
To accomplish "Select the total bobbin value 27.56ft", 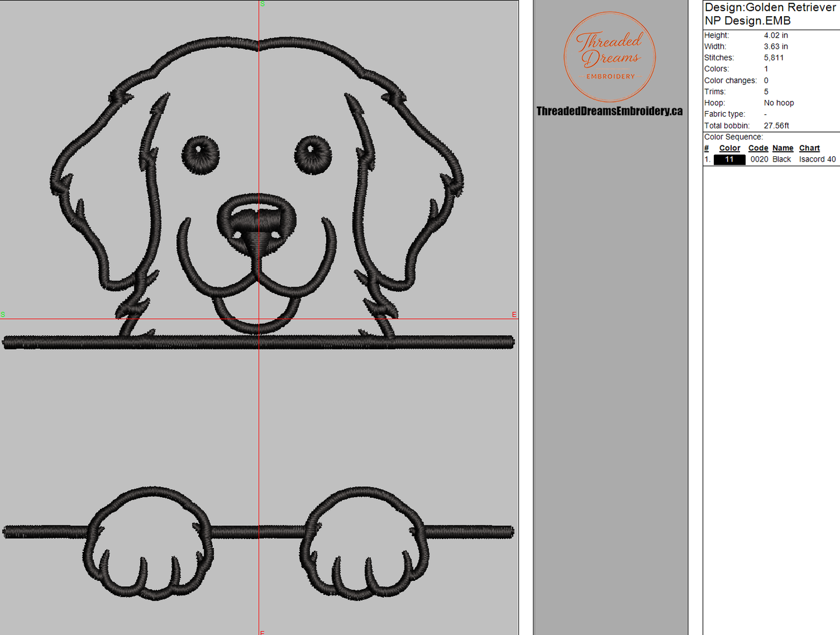I will tap(776, 125).
